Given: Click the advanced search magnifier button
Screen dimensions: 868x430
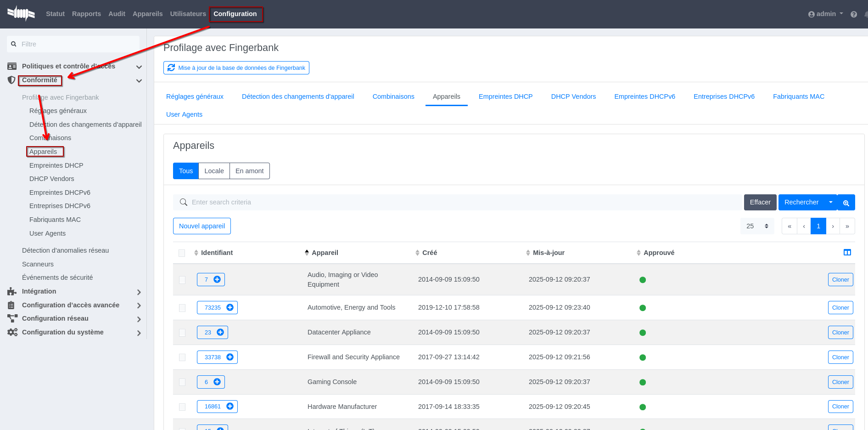Looking at the screenshot, I should 846,203.
